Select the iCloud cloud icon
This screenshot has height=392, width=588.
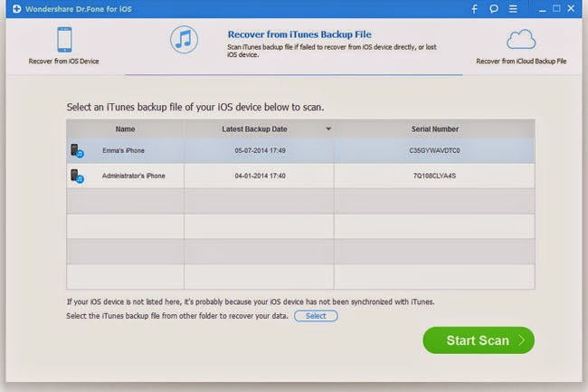521,40
